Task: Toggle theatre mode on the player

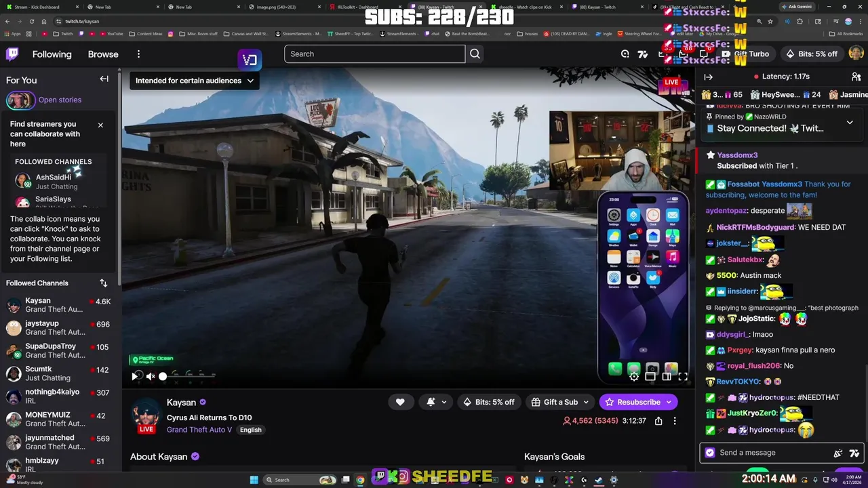Action: pos(667,376)
